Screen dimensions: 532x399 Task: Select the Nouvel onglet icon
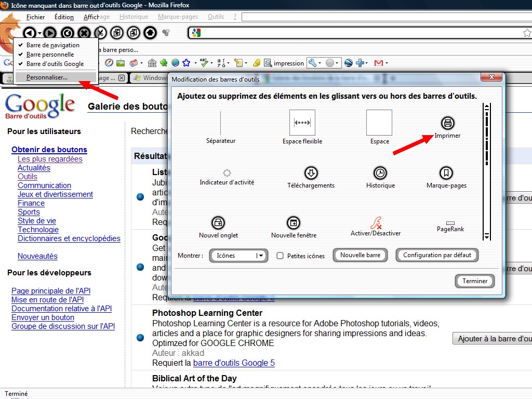point(218,223)
